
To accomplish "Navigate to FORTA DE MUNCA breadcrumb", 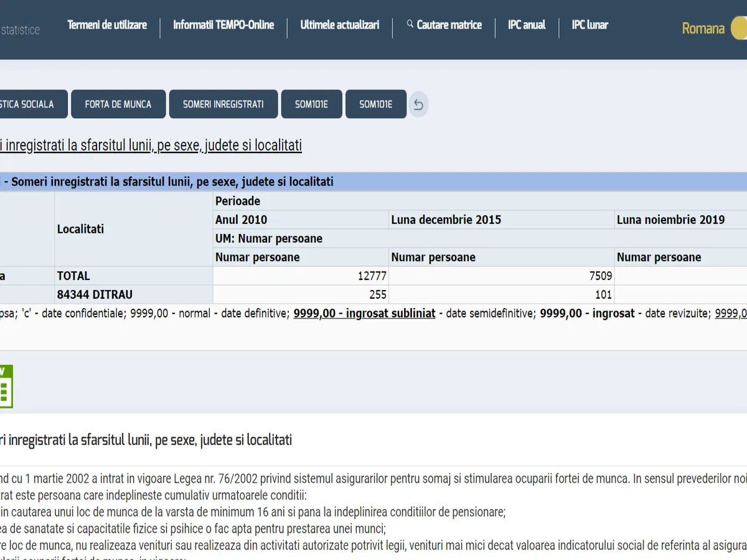I will pos(118,105).
